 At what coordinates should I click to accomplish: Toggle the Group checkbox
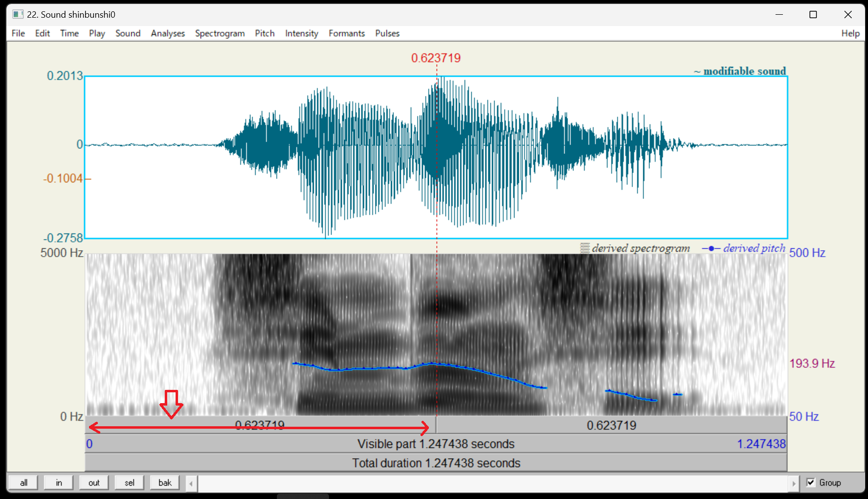coord(811,482)
